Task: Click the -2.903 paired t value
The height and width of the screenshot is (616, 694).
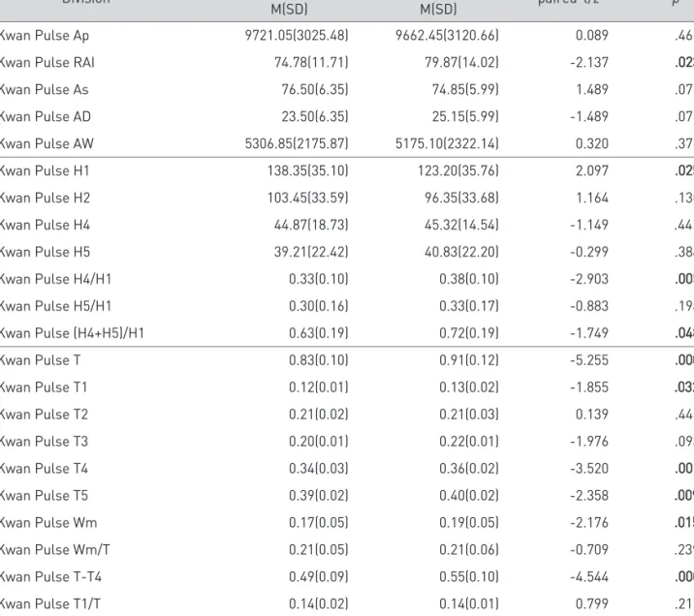Action: (589, 279)
